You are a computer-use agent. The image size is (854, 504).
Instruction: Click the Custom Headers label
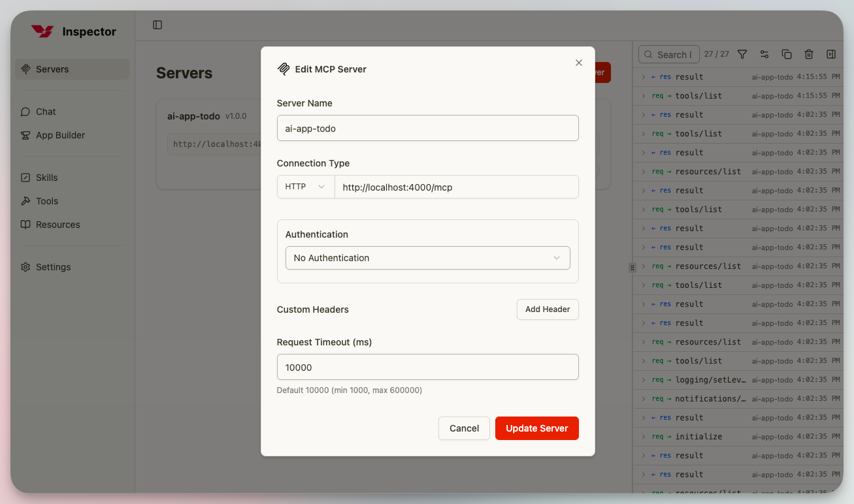click(313, 309)
